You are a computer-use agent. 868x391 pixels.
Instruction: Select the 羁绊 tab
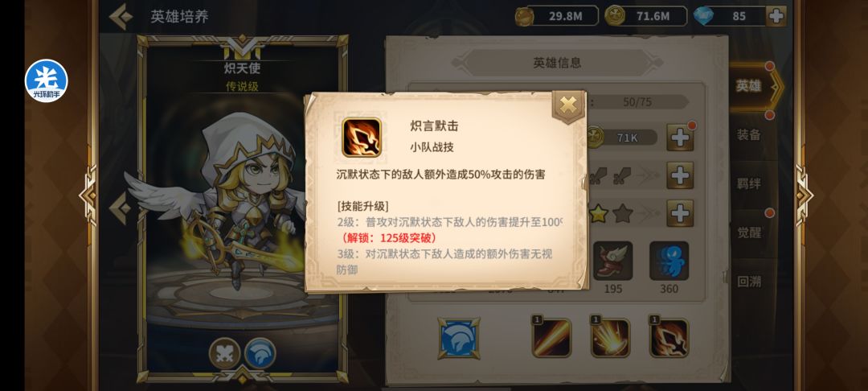[x=748, y=183]
